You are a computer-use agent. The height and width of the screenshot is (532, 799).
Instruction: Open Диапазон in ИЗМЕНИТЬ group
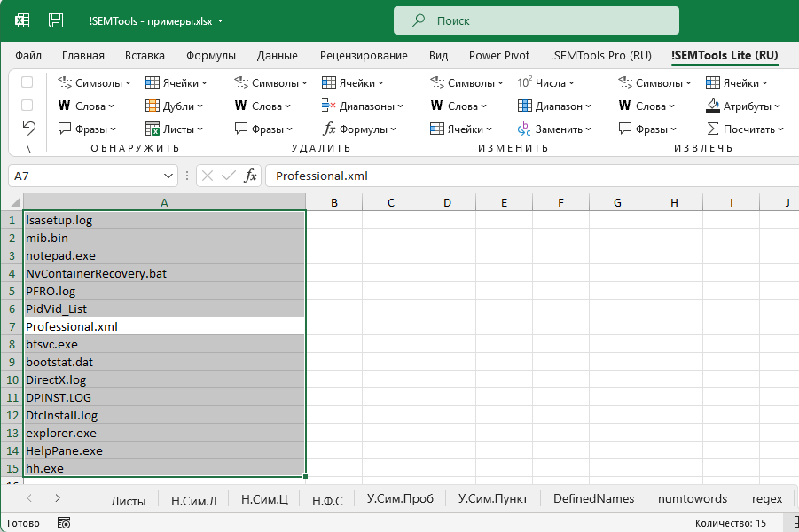[x=554, y=106]
